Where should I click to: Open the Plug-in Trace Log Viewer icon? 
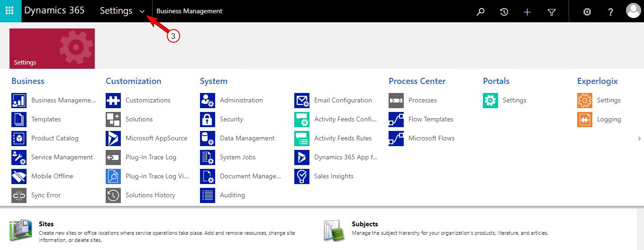pos(113,176)
